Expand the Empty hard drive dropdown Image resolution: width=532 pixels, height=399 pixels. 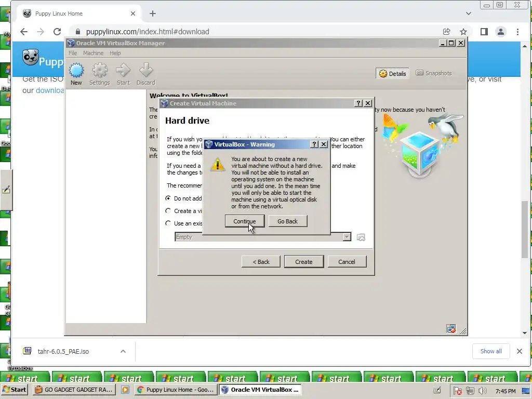[347, 237]
